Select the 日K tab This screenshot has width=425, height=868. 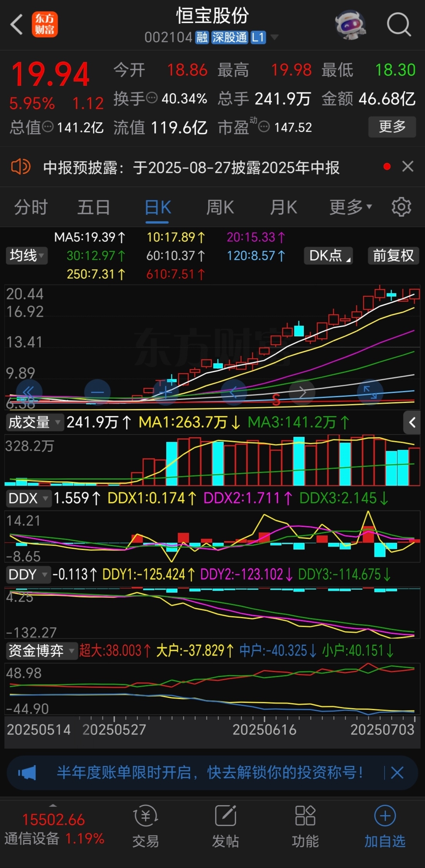click(158, 207)
